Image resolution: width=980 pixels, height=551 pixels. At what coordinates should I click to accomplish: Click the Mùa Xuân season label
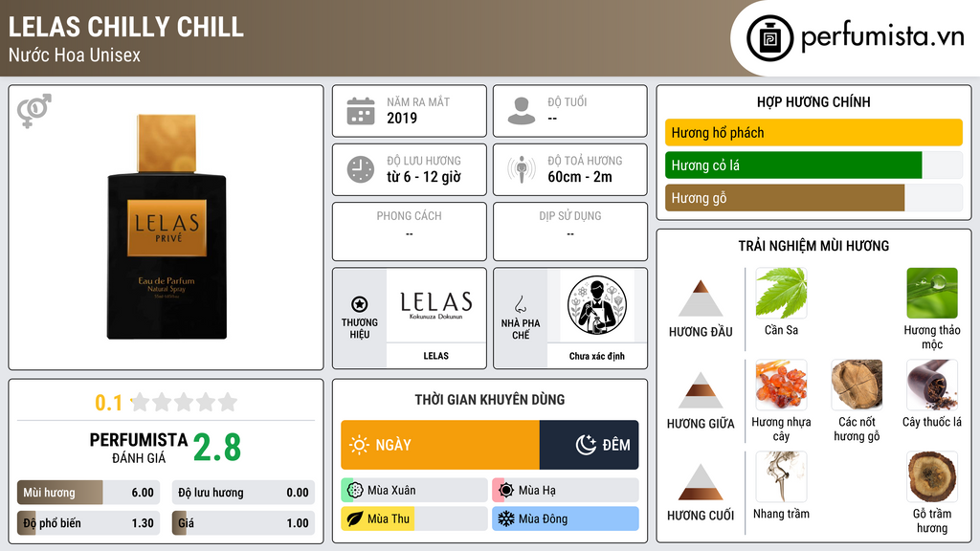[x=391, y=491]
